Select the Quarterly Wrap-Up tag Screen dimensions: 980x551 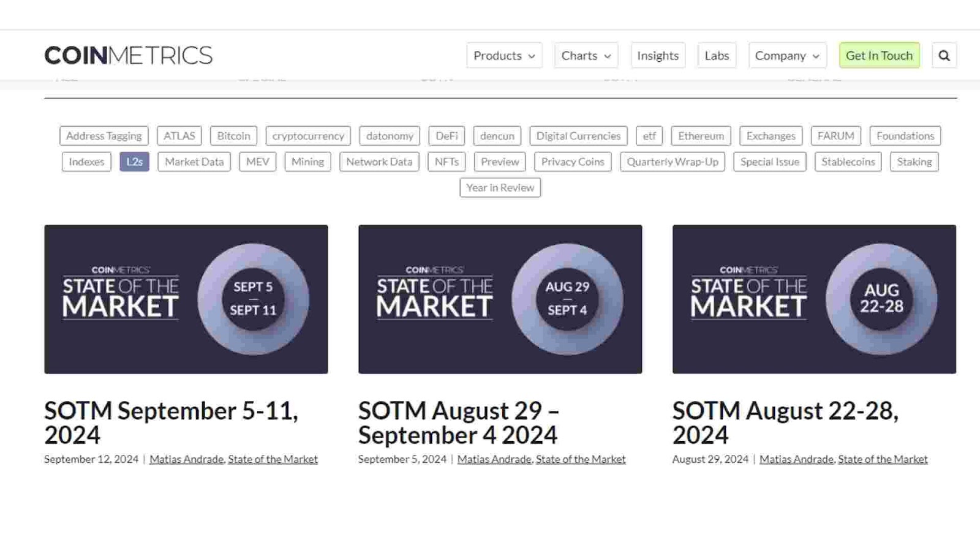tap(673, 162)
